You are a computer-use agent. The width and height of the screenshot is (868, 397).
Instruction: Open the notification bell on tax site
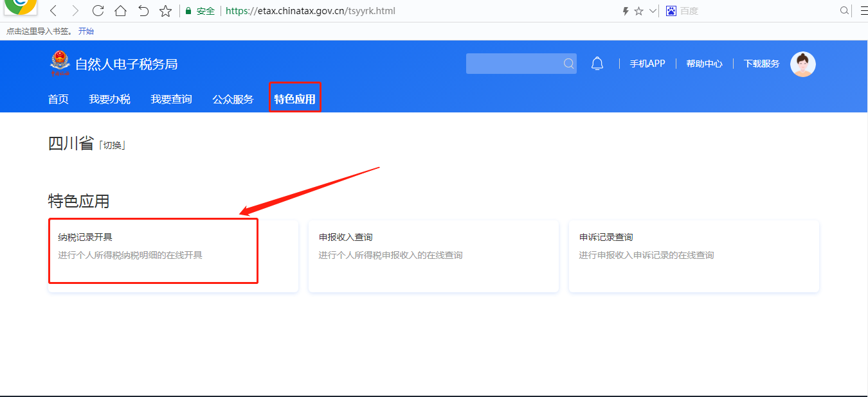597,64
